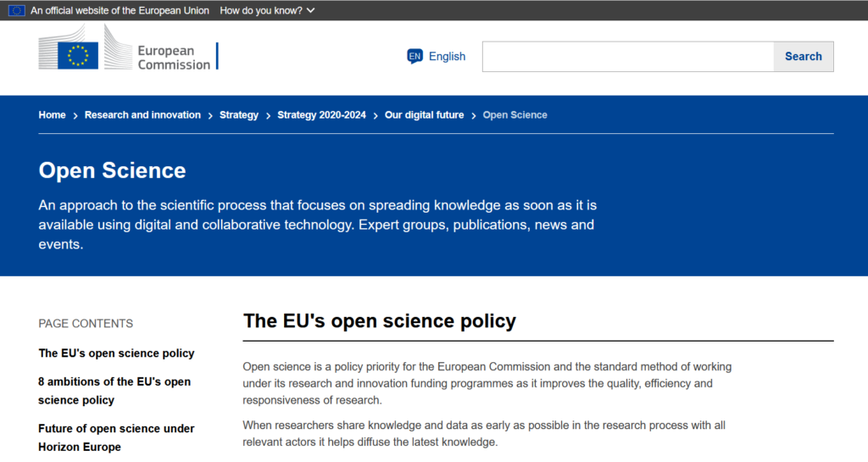Open the English language selector
Screen dimensions: 868x462
(437, 57)
